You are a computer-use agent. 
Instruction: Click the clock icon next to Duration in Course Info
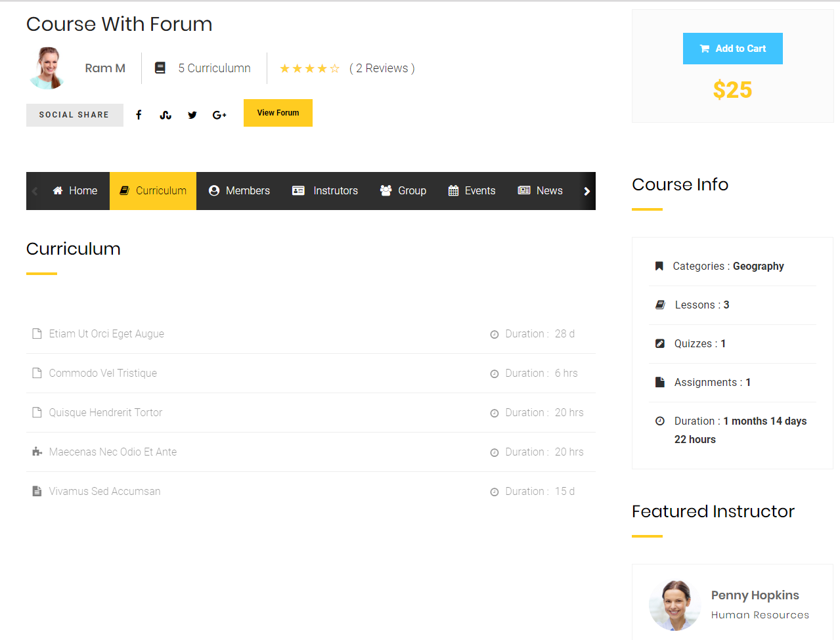660,421
